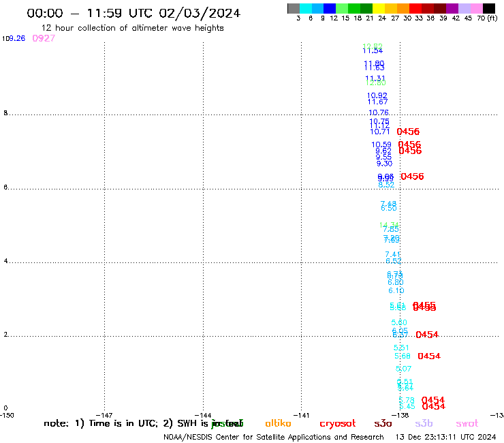The width and height of the screenshot is (504, 443).
Task: Click the wave height value '5.60'
Action: [x=399, y=322]
